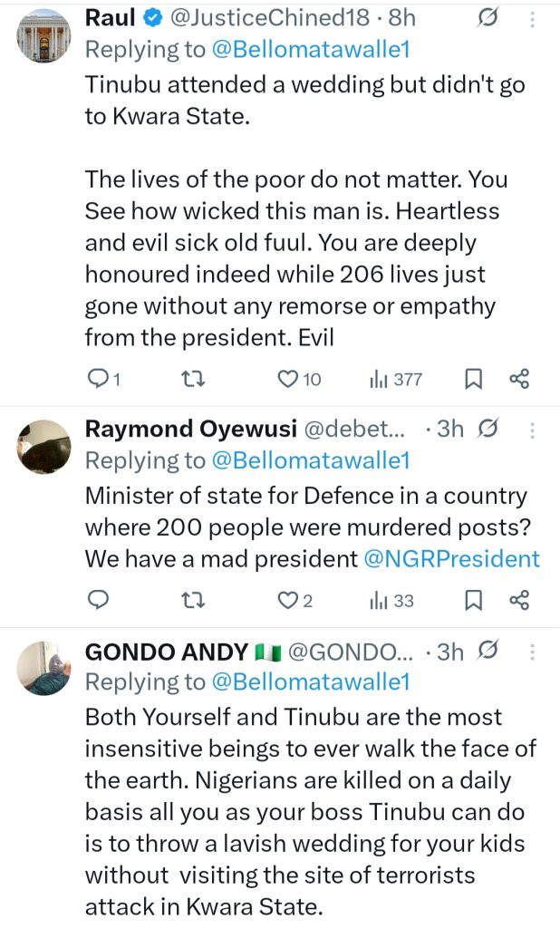Reply to Raul's tweet
560x928 pixels.
98,379
